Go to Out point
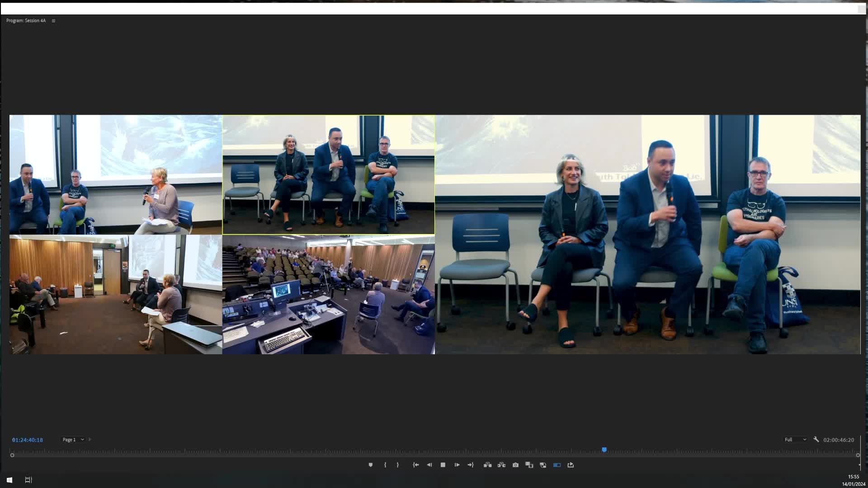 [x=471, y=465]
